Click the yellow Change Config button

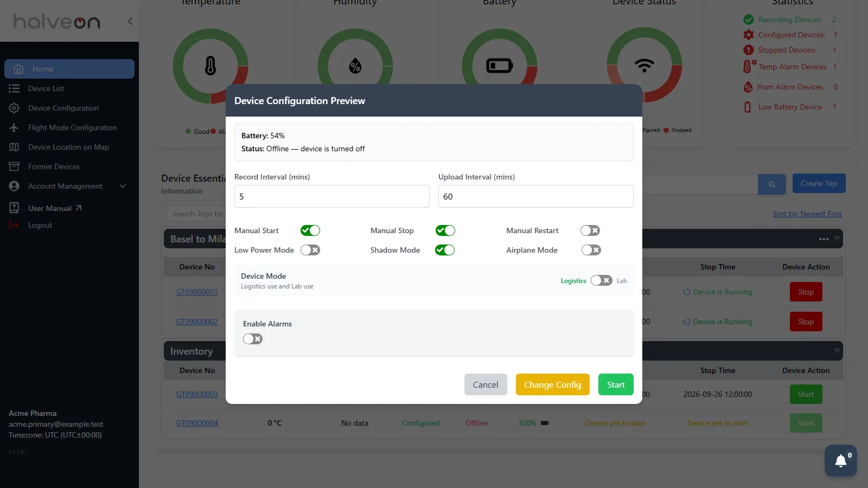point(552,384)
